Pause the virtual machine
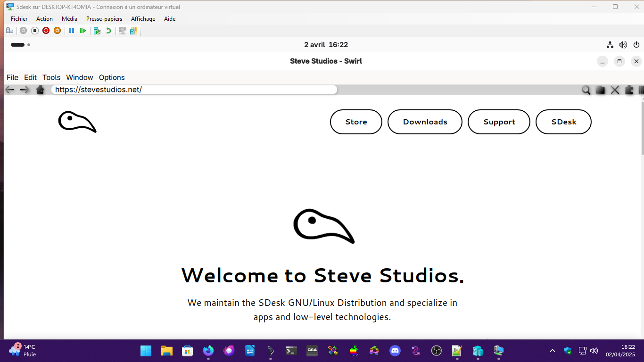 pyautogui.click(x=72, y=31)
